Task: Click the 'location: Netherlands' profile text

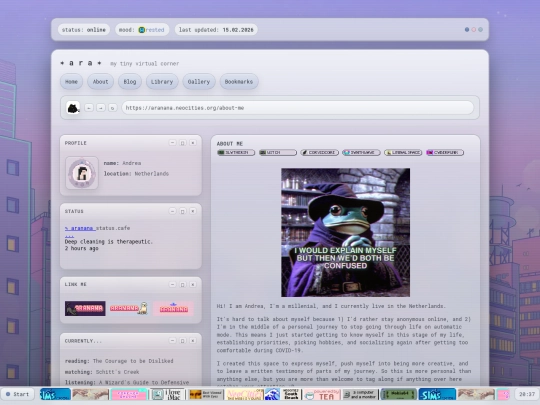Action: tap(136, 174)
